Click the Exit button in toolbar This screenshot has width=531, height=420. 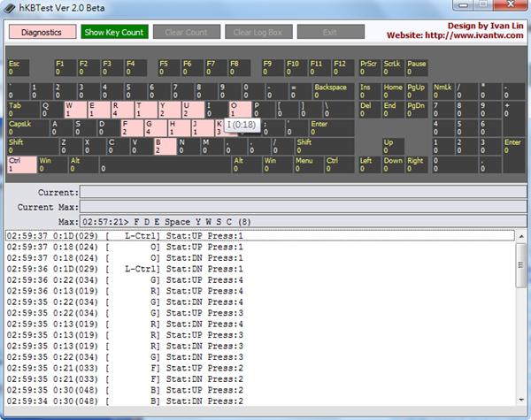pos(330,32)
